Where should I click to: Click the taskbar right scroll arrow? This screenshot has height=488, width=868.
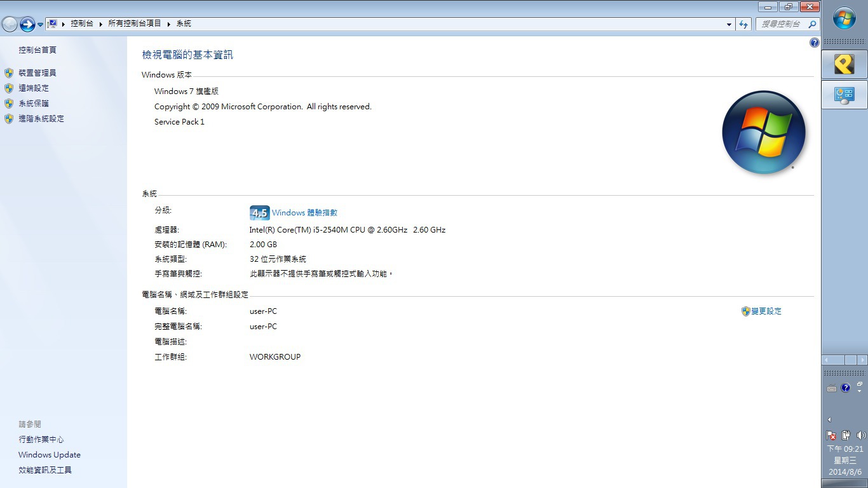click(861, 360)
